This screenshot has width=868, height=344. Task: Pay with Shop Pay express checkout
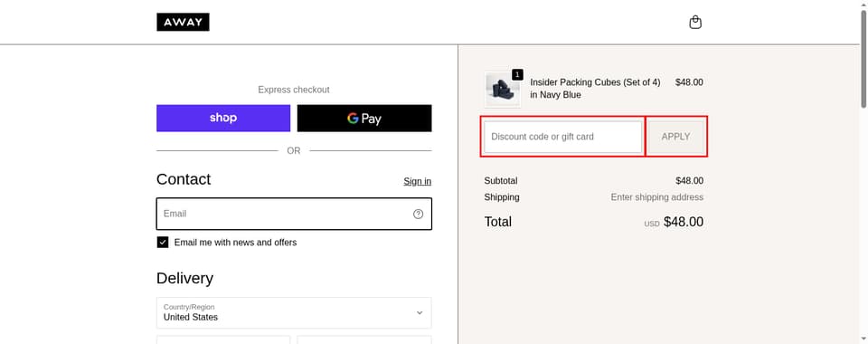coord(223,118)
